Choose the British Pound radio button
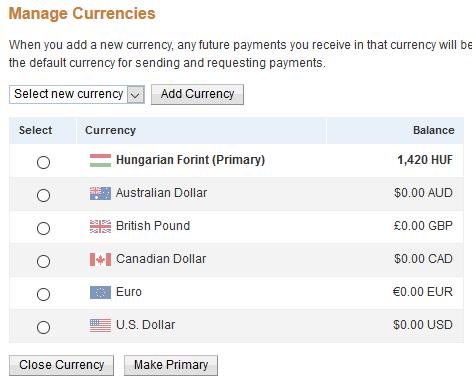472x390 pixels. tap(43, 228)
